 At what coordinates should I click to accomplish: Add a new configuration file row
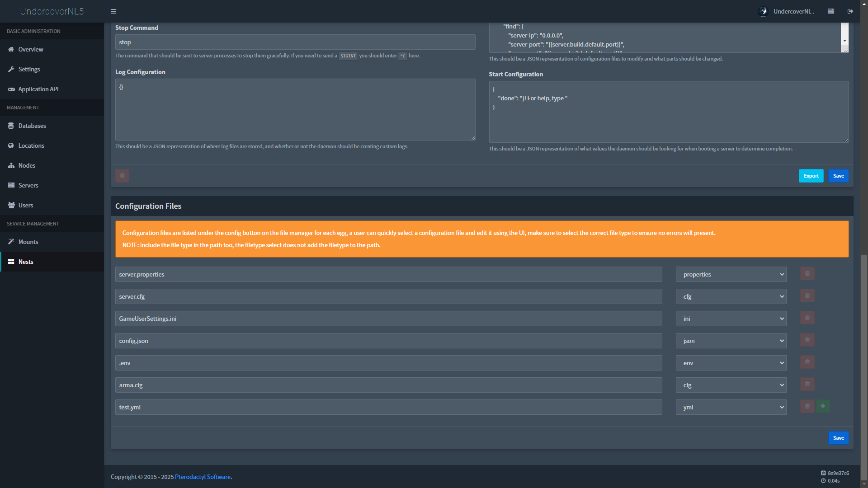pyautogui.click(x=822, y=406)
